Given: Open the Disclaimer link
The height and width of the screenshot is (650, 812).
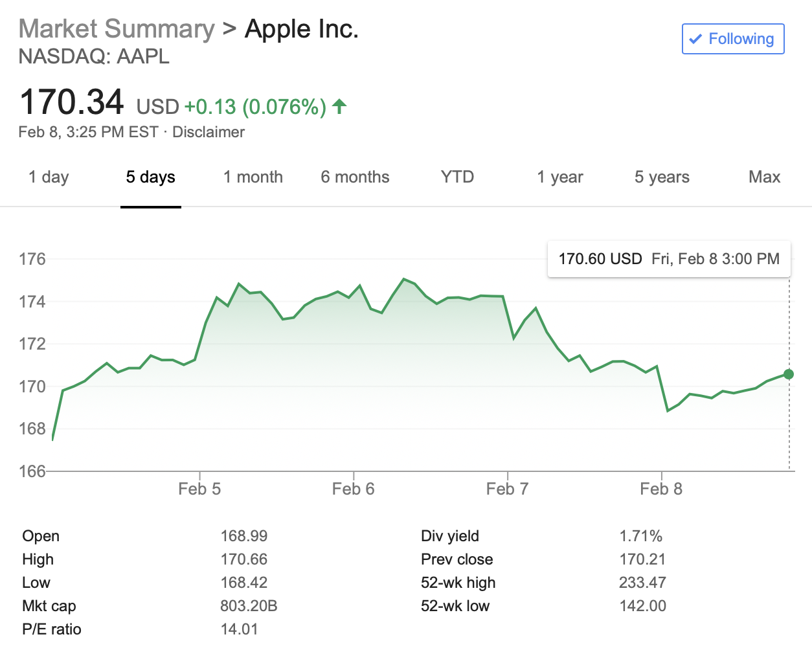Looking at the screenshot, I should click(209, 132).
